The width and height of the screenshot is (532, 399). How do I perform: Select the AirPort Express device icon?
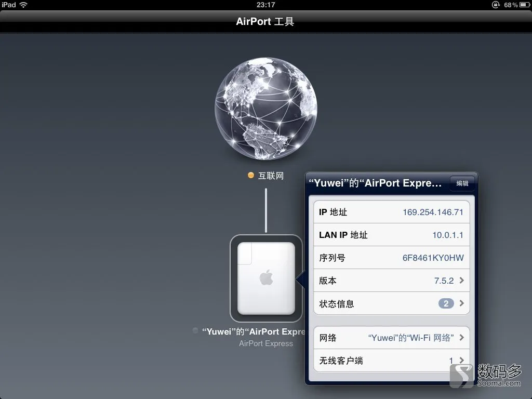click(x=266, y=278)
